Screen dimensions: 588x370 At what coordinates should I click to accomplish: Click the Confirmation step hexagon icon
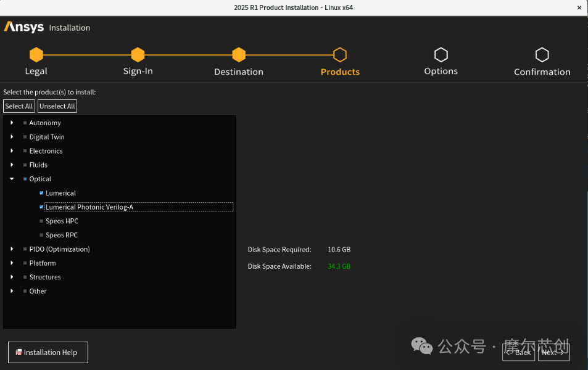[x=542, y=55]
